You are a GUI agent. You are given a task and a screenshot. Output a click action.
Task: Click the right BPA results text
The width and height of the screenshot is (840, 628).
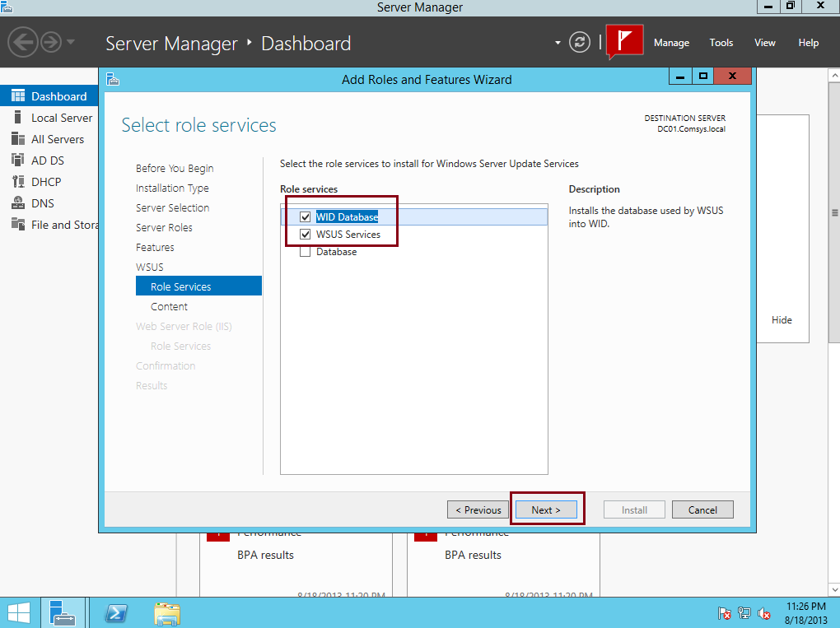pyautogui.click(x=473, y=556)
